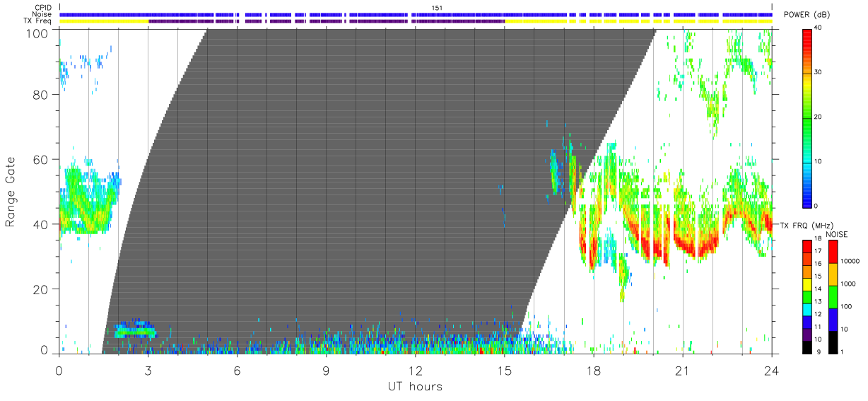Click the '18' UT hour x-axis tick

(x=593, y=370)
